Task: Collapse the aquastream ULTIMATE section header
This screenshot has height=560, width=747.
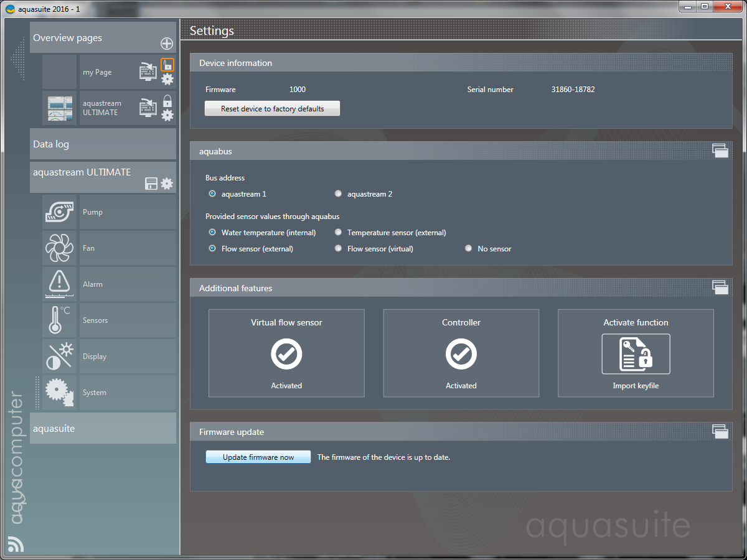Action: pyautogui.click(x=103, y=177)
